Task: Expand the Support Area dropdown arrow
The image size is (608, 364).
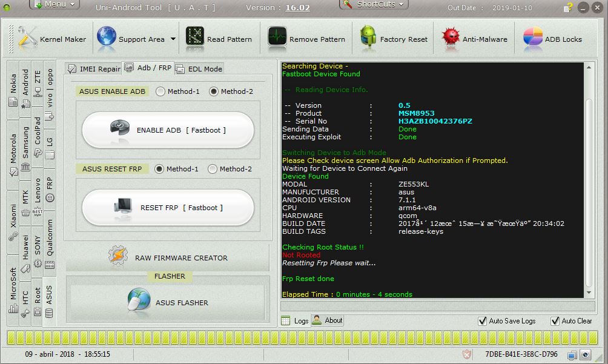Action: click(x=173, y=39)
